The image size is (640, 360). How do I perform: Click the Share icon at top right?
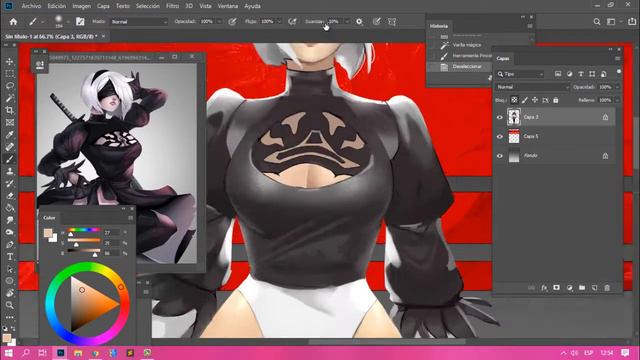point(632,21)
